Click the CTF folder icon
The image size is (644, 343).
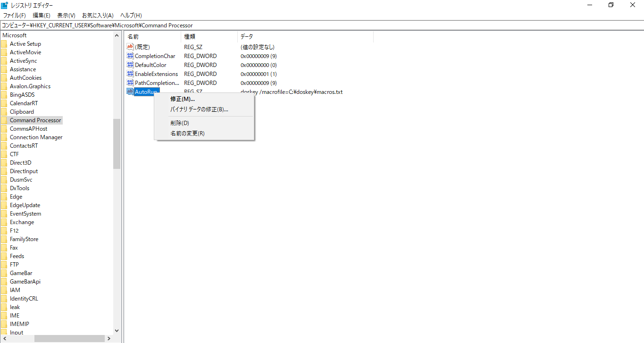(4, 154)
